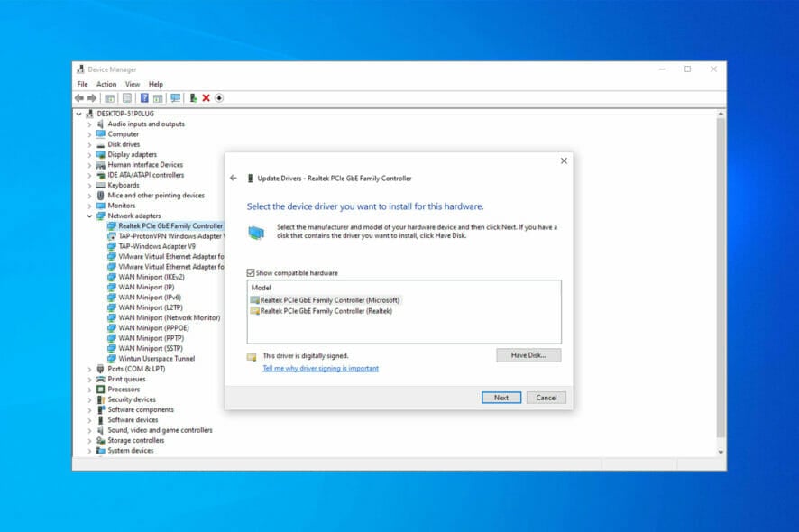Uncheck the Show compatible hardware checkbox

tap(250, 271)
